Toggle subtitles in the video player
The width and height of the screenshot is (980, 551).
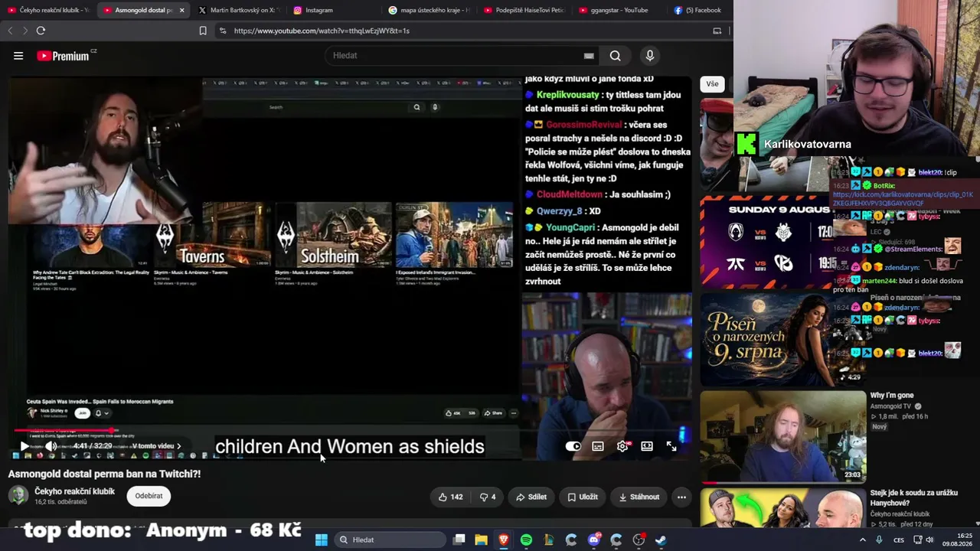(598, 446)
